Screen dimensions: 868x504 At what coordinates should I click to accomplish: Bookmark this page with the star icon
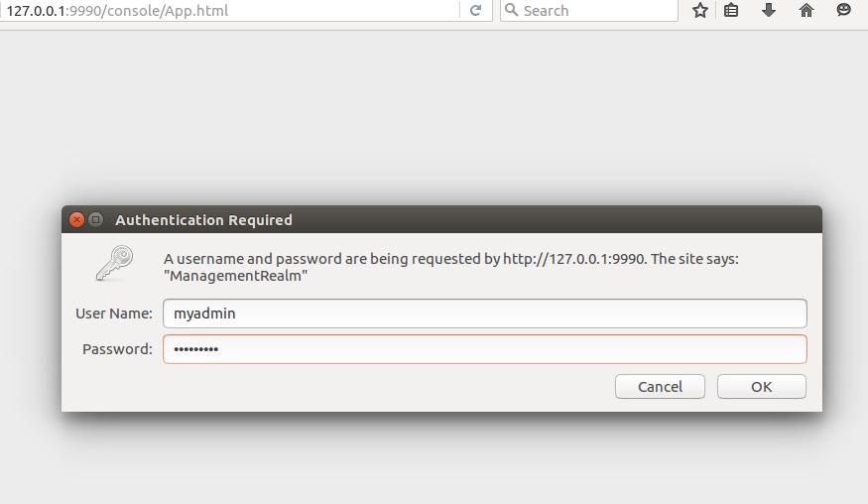[x=699, y=10]
